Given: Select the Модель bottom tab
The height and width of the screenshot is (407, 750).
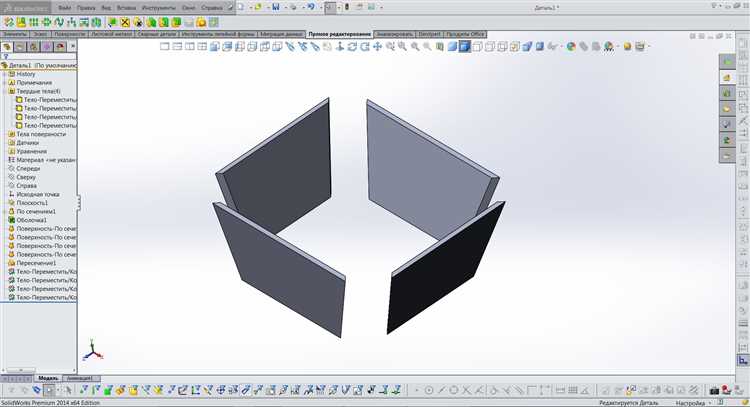Looking at the screenshot, I should [48, 378].
